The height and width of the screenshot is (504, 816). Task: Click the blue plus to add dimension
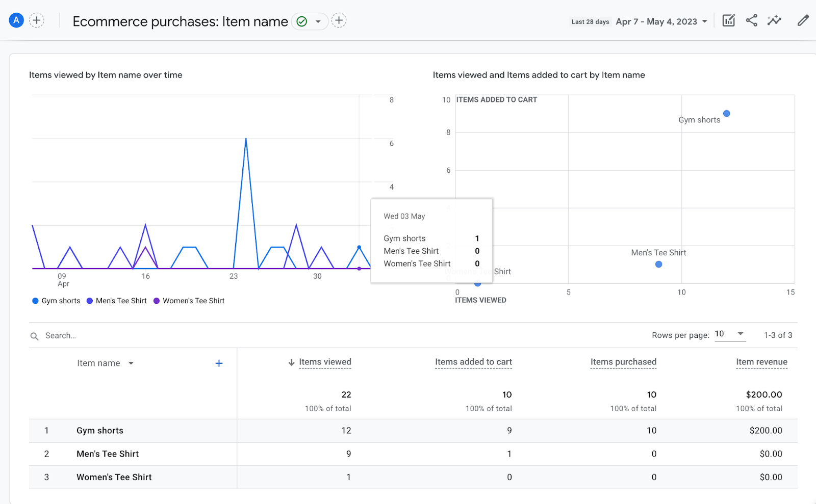point(219,363)
